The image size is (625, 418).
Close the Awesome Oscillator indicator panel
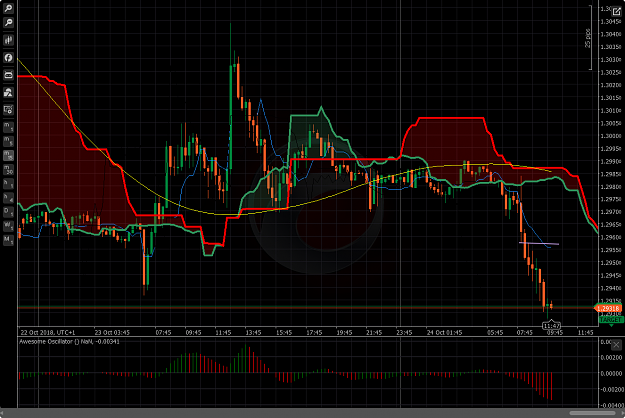(x=616, y=345)
